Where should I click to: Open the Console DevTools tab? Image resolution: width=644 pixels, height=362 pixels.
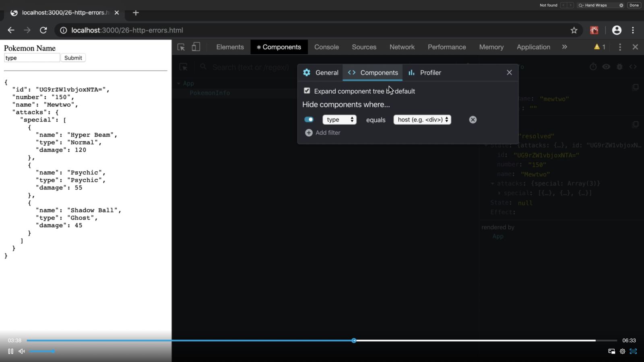326,47
